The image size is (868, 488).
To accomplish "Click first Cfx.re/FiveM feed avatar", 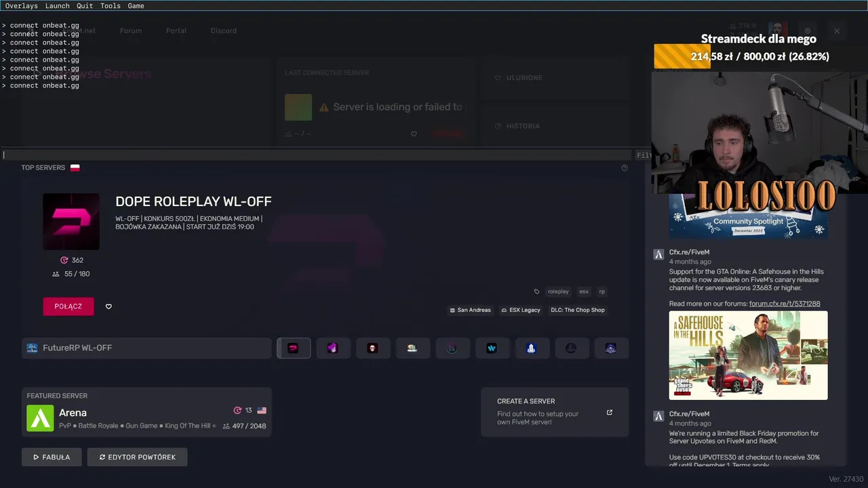I will click(658, 255).
